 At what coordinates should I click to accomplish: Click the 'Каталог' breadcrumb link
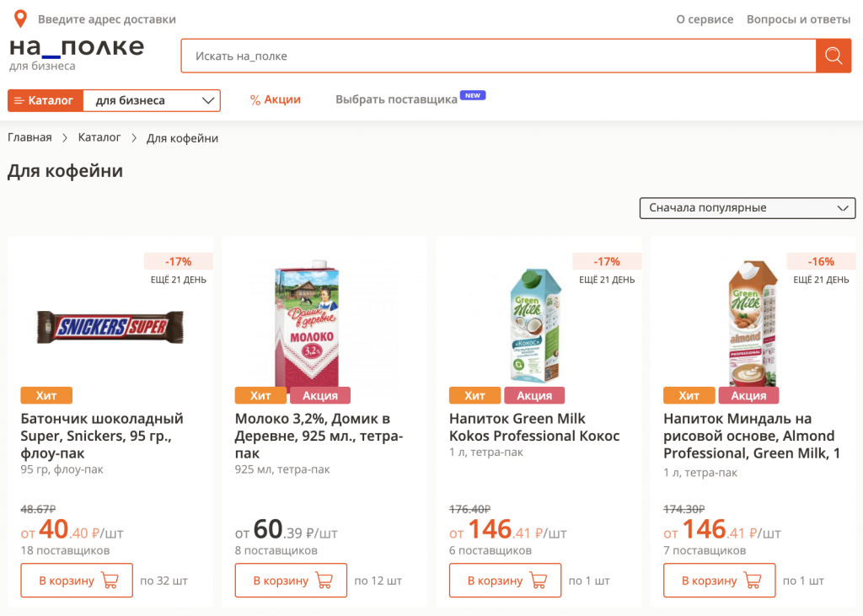point(99,137)
